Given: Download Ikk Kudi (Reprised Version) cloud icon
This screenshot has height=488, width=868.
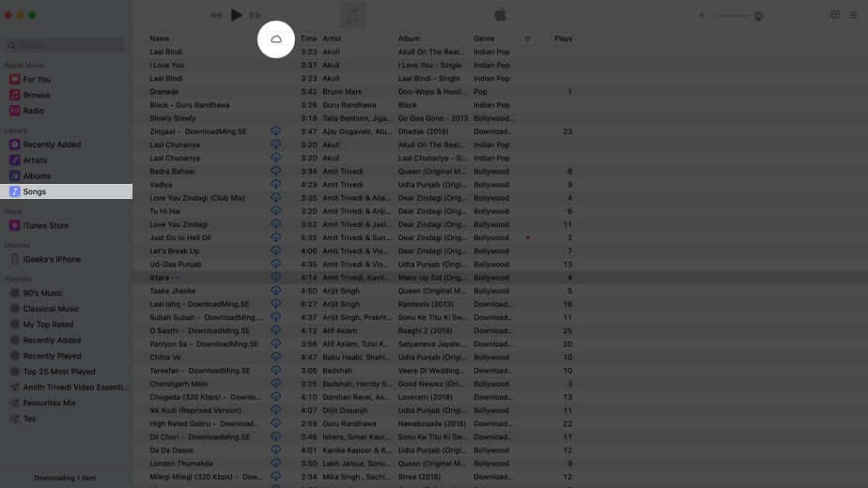Looking at the screenshot, I should tap(275, 410).
